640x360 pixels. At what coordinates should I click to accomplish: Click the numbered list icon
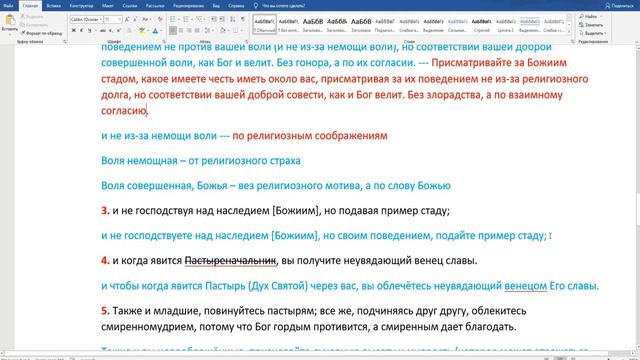pos(186,20)
